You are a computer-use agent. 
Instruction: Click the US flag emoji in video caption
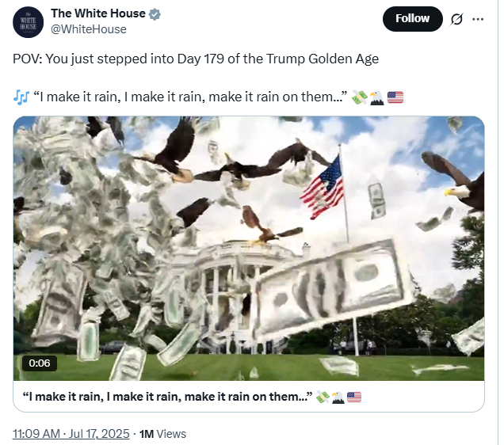tap(354, 397)
